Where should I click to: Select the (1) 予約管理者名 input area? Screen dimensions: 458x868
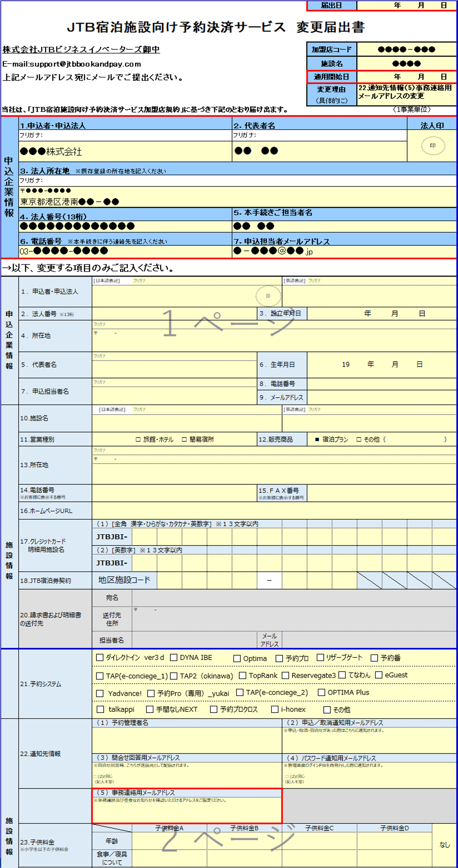point(187,740)
